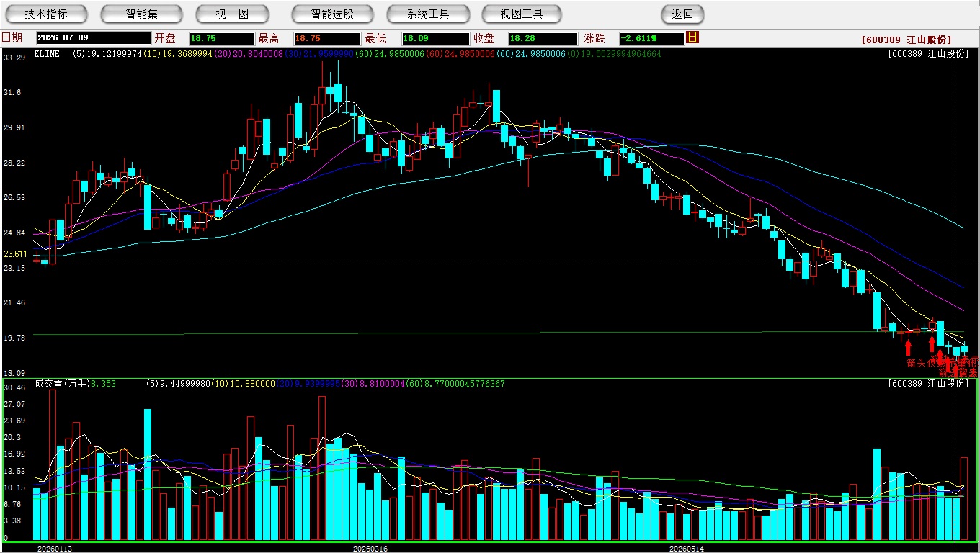Click the KLINE indicator label
This screenshot has height=553, width=980.
[x=47, y=54]
